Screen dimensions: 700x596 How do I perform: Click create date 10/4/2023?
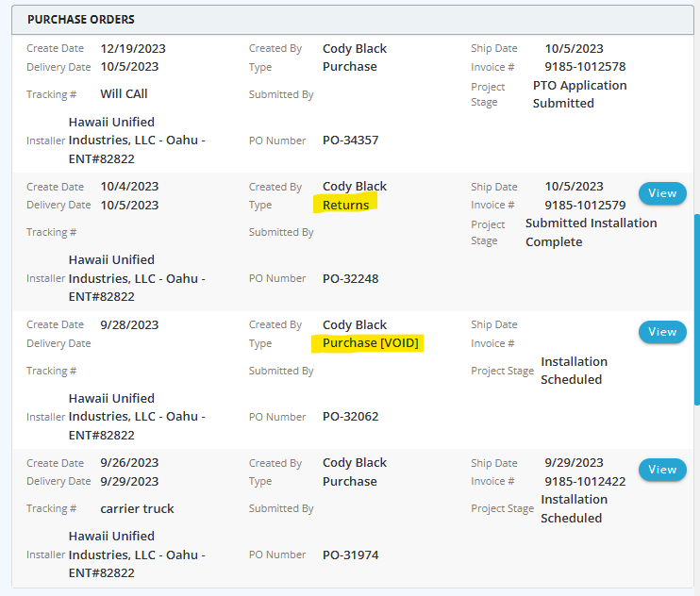(x=129, y=187)
